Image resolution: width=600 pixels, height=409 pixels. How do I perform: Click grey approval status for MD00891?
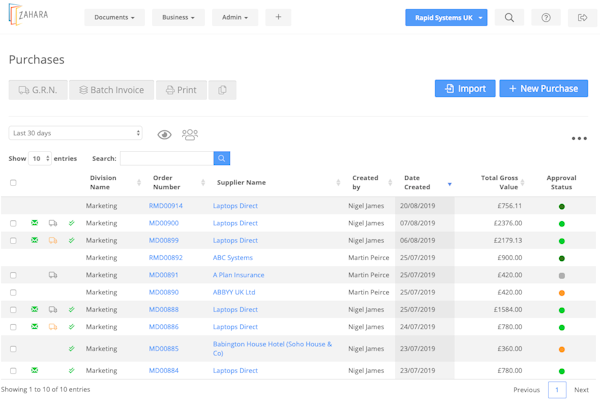(x=562, y=275)
